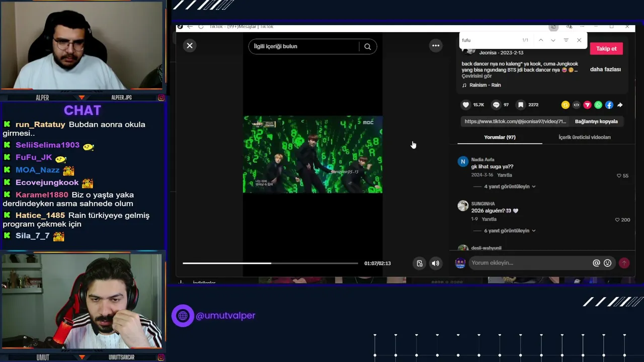Viewport: 644px width, 362px height.
Task: Close the TikTok video viewer with X
Action: pos(190,46)
